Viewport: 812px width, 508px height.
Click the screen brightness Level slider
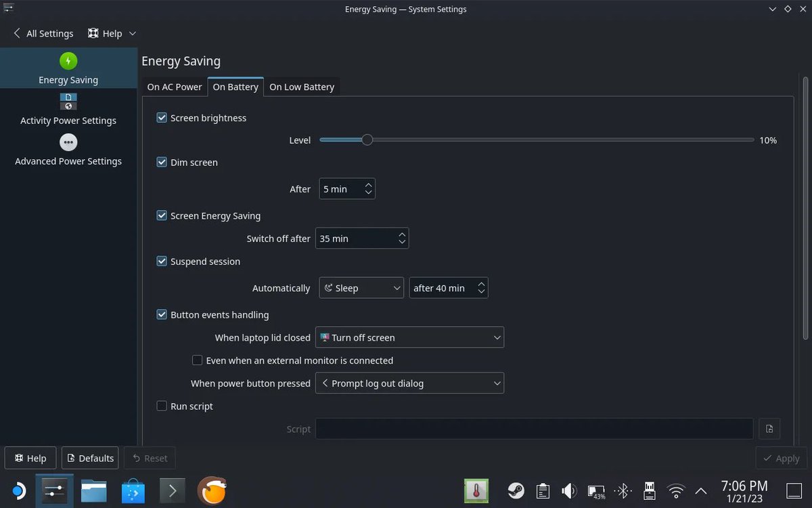pyautogui.click(x=537, y=140)
